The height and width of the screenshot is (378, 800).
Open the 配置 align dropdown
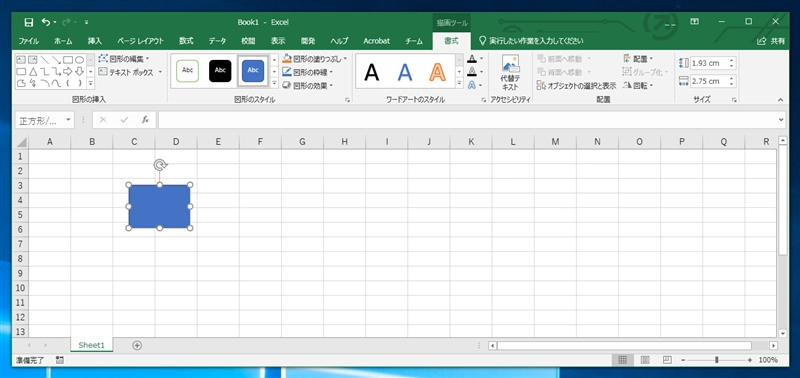638,59
